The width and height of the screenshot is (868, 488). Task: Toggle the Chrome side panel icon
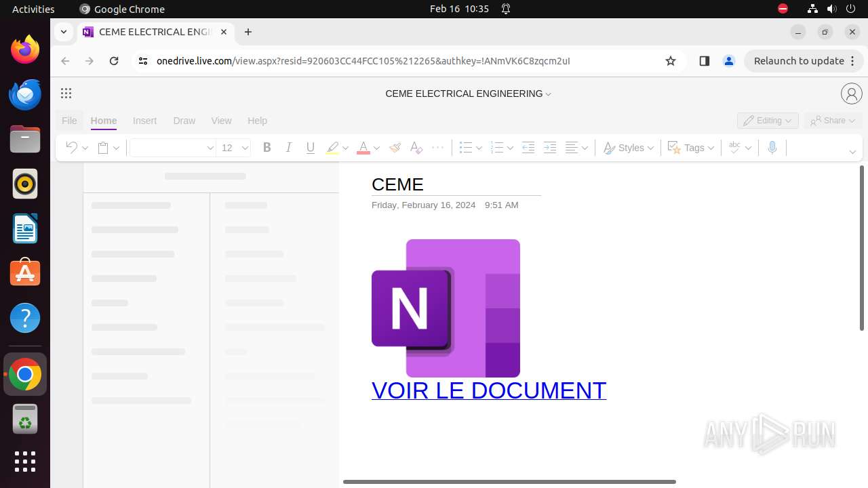coord(704,61)
